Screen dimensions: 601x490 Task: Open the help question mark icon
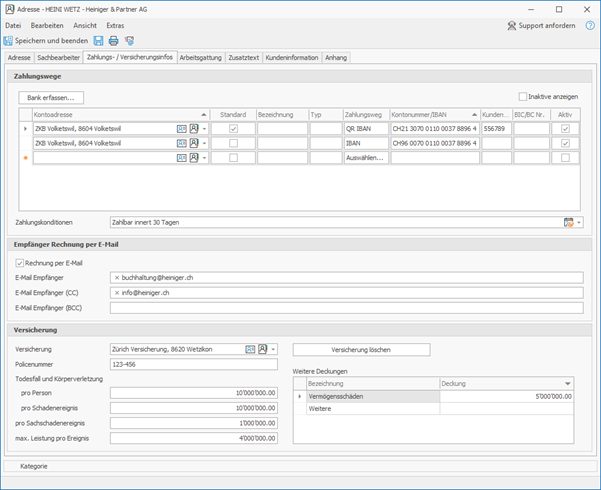pos(590,26)
